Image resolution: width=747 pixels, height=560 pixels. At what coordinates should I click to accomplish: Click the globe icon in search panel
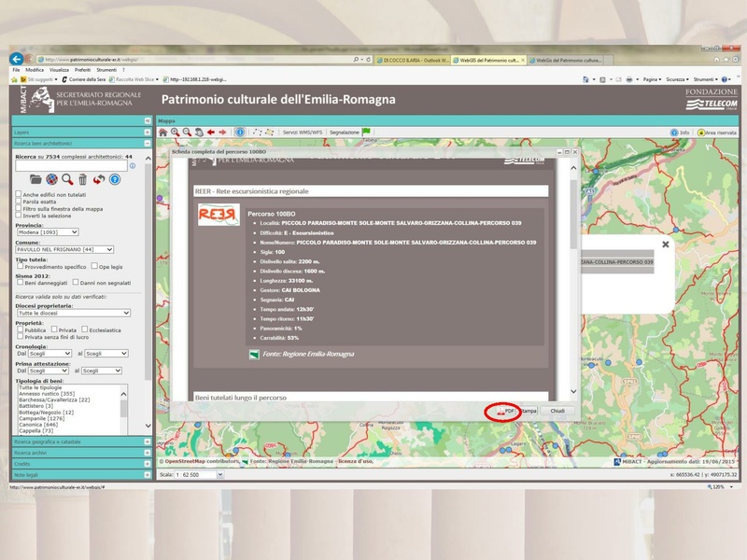click(x=52, y=179)
